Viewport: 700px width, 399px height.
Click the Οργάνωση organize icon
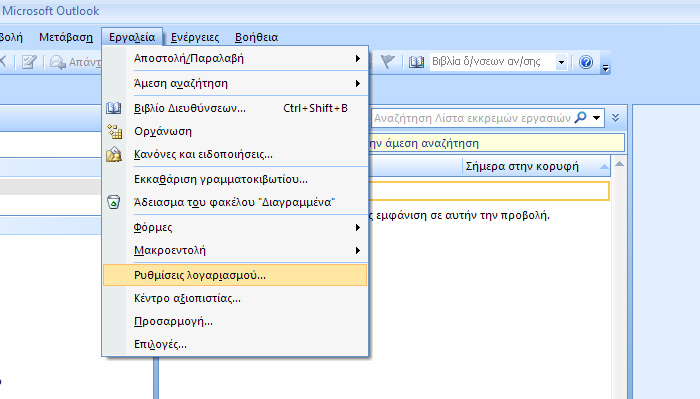114,131
